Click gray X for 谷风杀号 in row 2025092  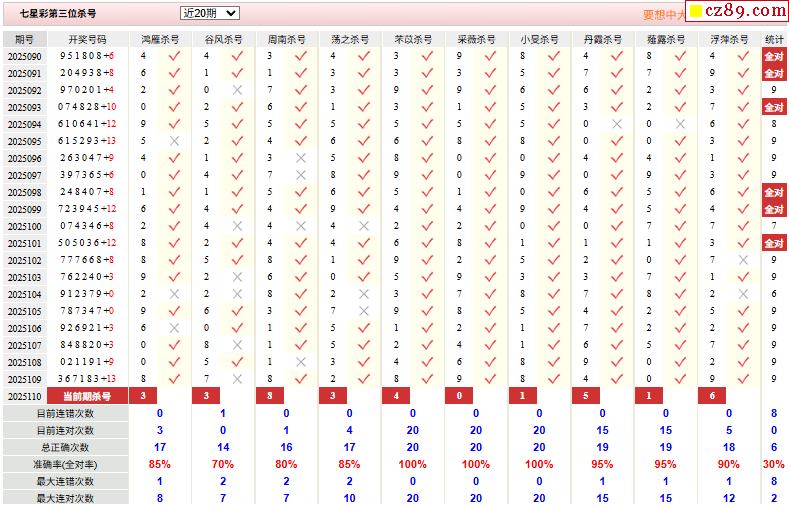click(238, 90)
